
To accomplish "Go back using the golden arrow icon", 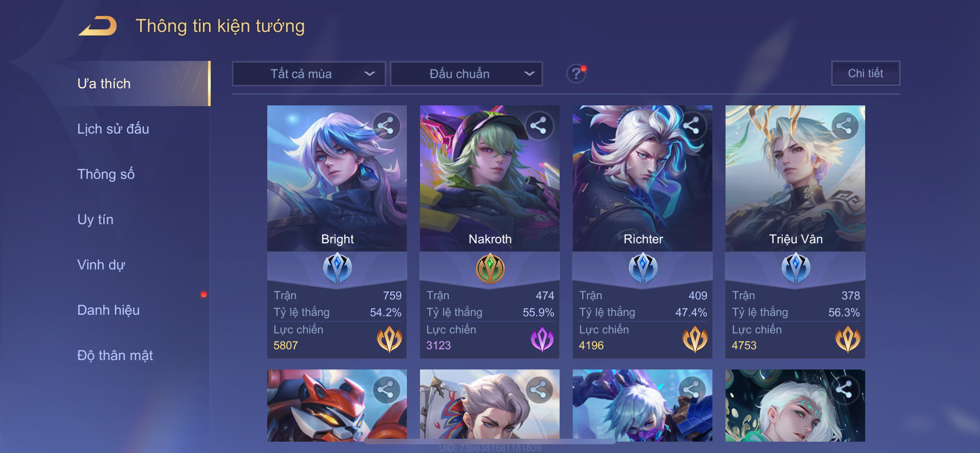I will coord(98,26).
